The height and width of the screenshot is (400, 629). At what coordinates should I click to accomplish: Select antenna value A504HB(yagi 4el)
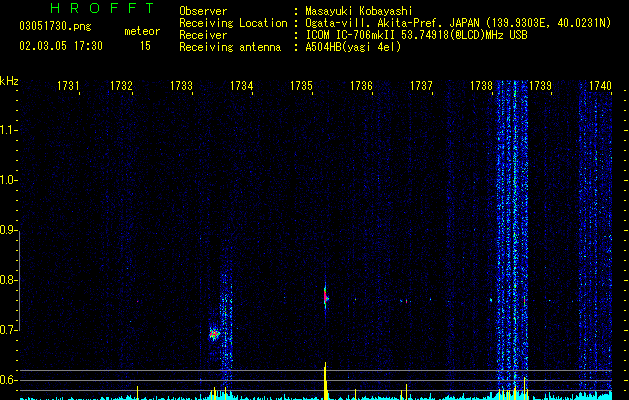point(353,47)
